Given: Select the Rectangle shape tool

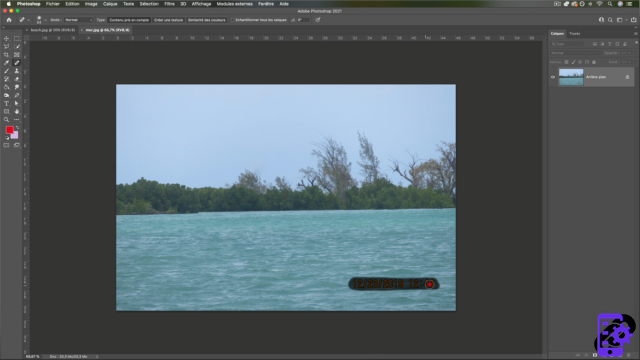Looking at the screenshot, I should point(6,111).
